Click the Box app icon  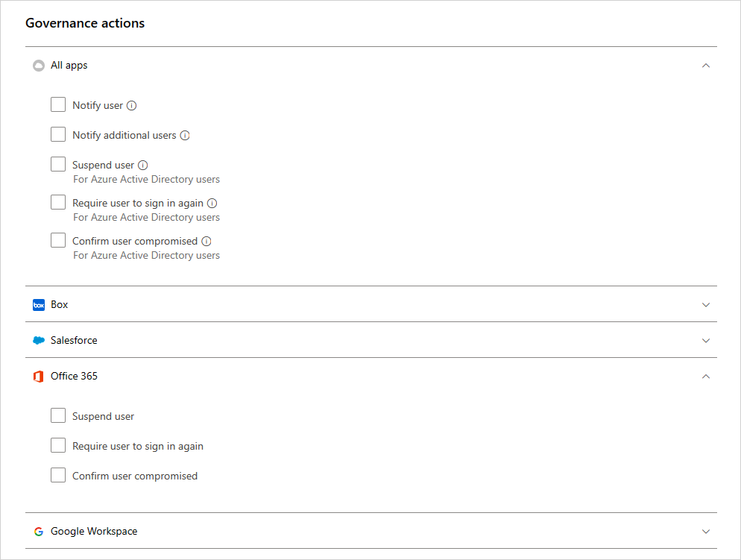[x=39, y=304]
